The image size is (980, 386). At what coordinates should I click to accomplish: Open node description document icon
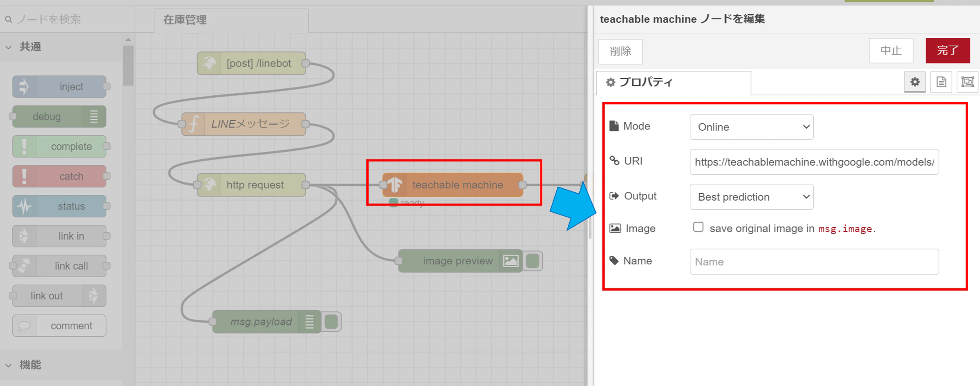pyautogui.click(x=941, y=82)
